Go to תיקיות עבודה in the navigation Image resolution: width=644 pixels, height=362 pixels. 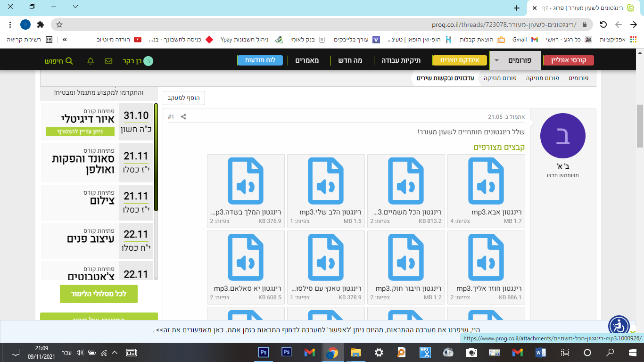(x=401, y=60)
